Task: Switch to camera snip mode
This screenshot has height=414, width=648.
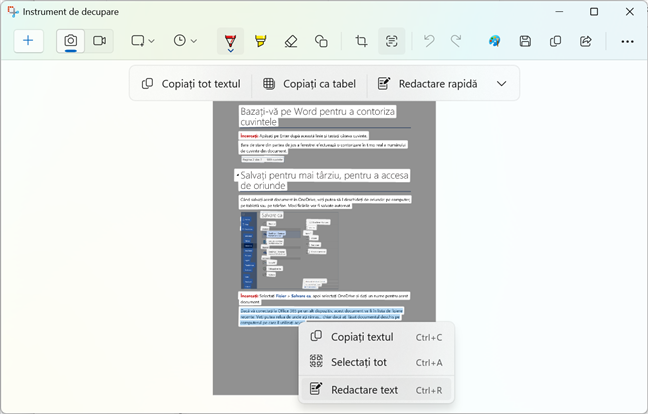Action: point(71,41)
